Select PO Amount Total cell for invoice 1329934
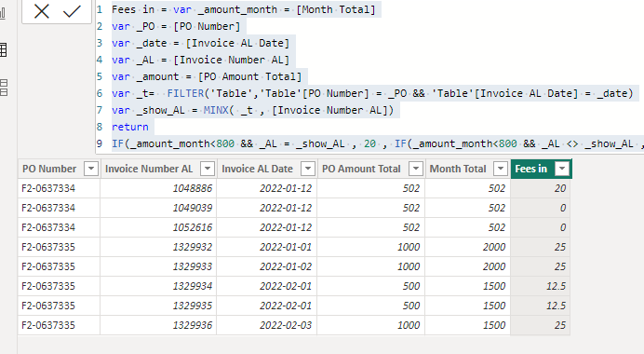This screenshot has width=644, height=354. pos(371,286)
